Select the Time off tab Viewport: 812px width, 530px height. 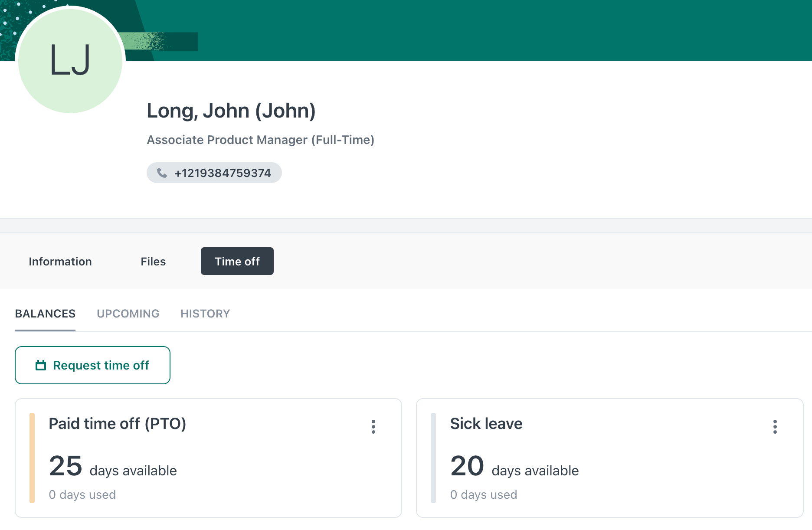237,261
